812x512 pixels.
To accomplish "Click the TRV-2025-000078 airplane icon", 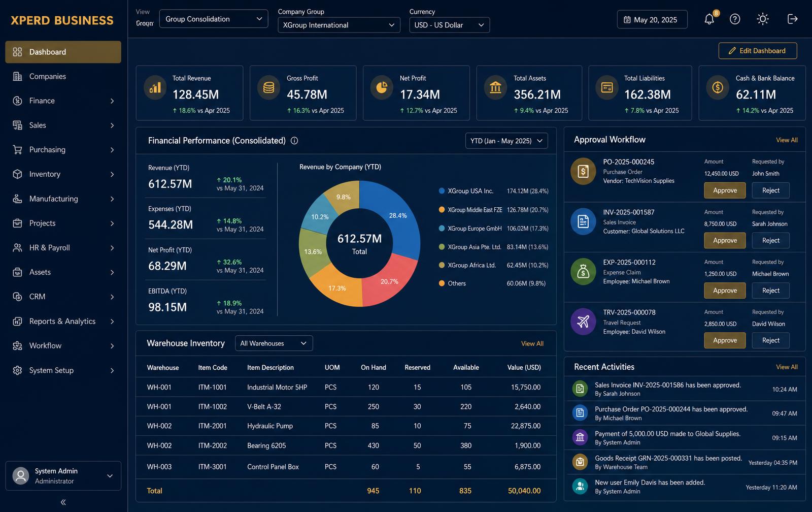I will click(x=583, y=322).
